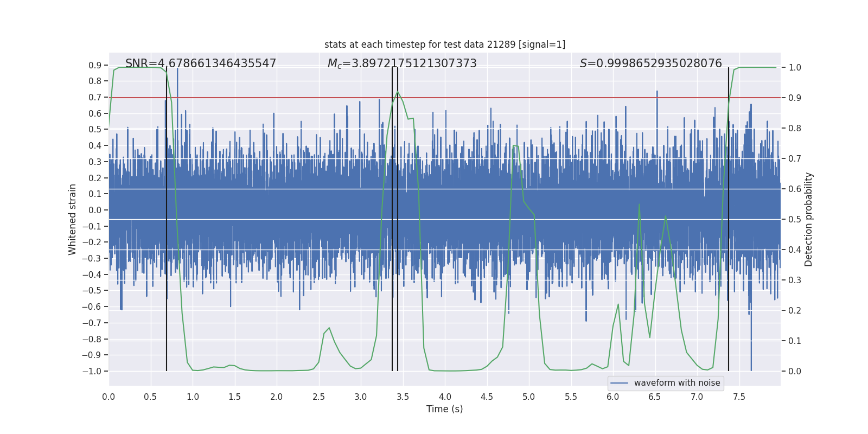This screenshot has height=434, width=868.
Task: Click left y-axis tick label 0.5
Action: 95,130
